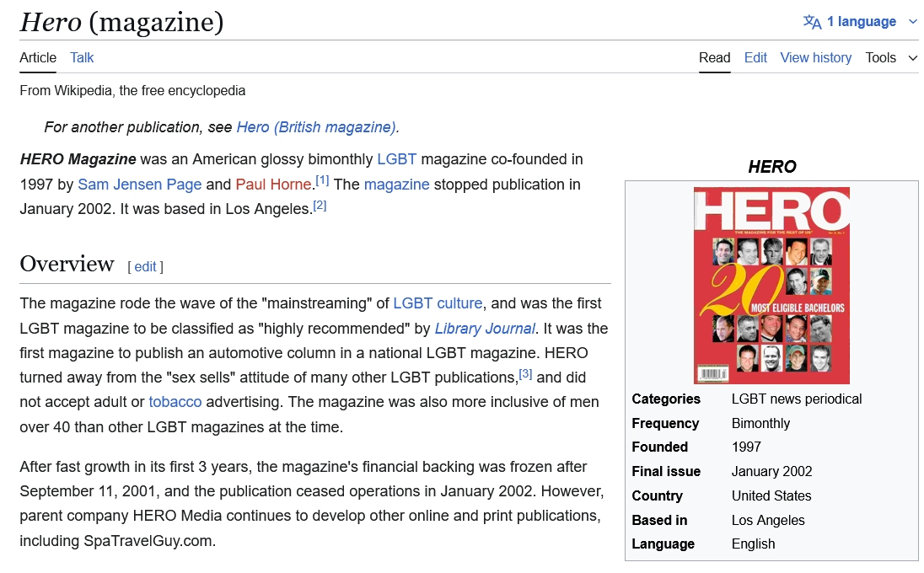Click the magazine link in intro

click(x=396, y=185)
